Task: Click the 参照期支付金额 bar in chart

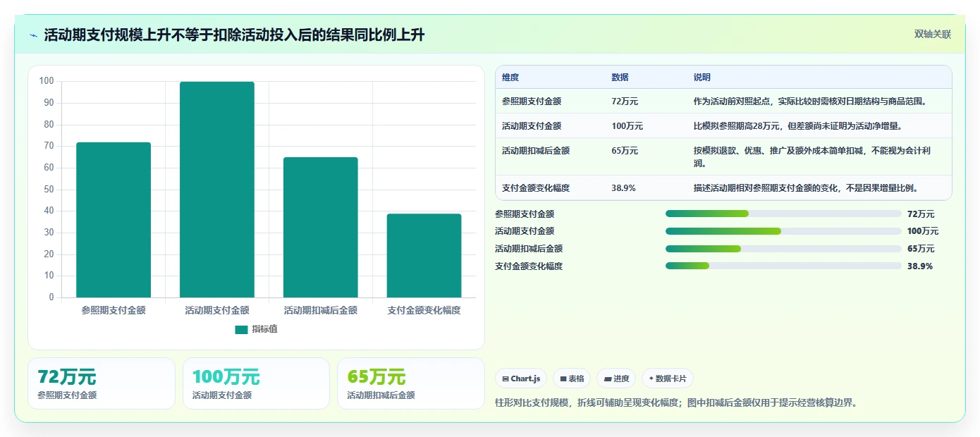Action: pos(114,220)
